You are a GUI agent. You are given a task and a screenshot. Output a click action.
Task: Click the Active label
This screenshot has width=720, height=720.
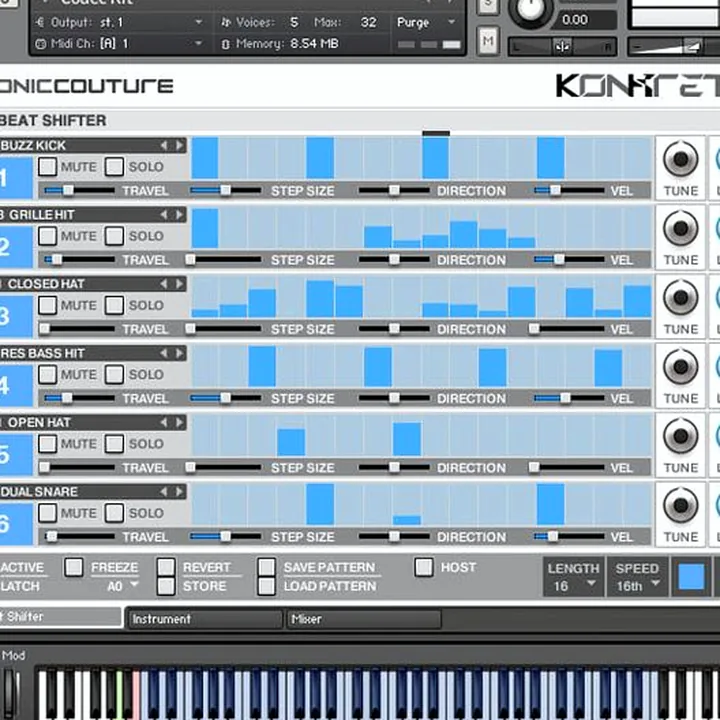pyautogui.click(x=22, y=568)
